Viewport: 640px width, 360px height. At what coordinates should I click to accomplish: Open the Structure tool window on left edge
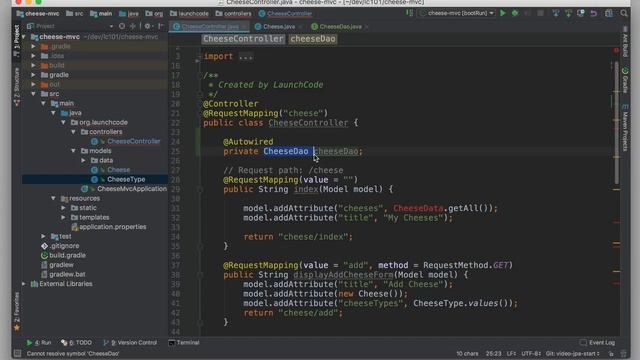[17, 86]
